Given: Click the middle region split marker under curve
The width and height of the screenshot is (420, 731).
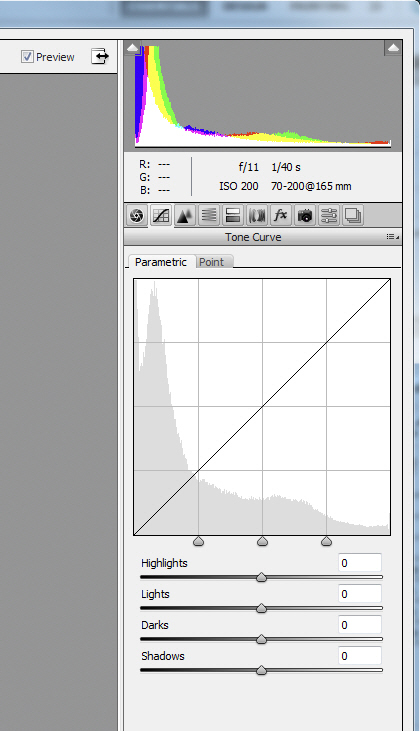Looking at the screenshot, I should pos(262,541).
